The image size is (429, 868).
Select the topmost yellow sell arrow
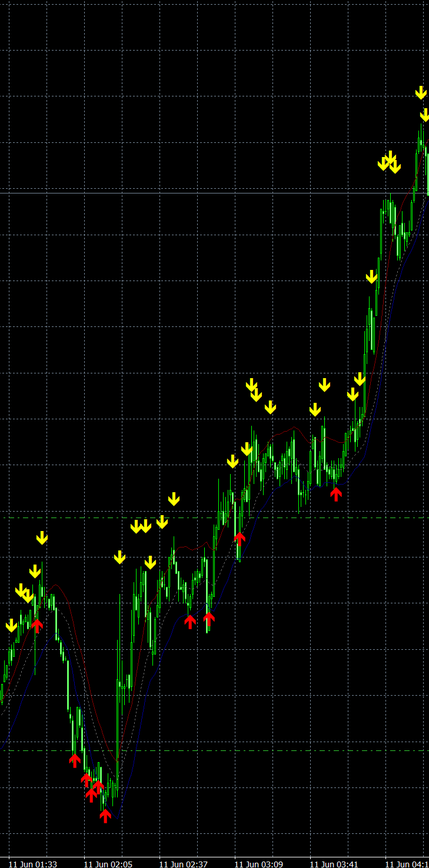(421, 92)
